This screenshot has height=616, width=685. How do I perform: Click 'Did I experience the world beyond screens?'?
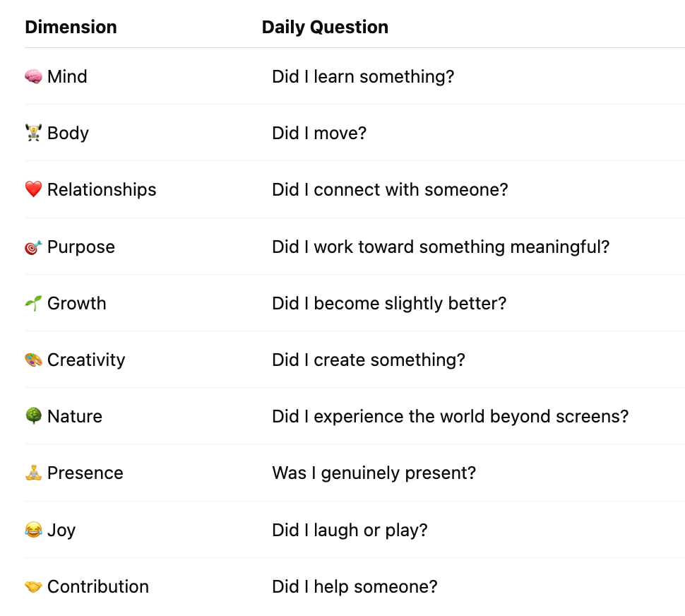(450, 416)
